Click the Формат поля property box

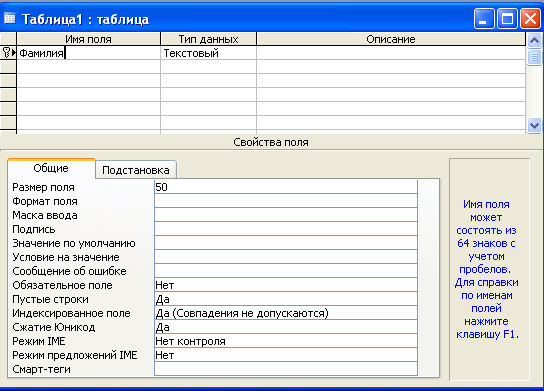(286, 201)
